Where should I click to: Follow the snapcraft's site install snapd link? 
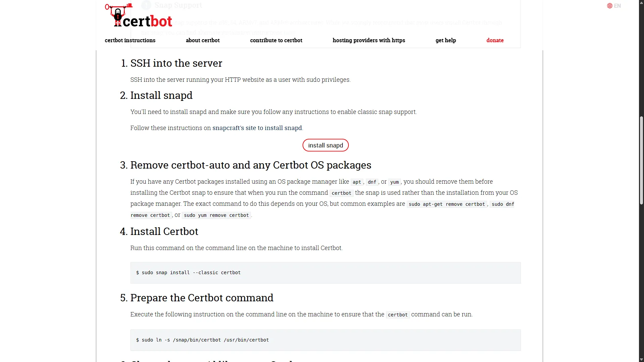pos(257,128)
